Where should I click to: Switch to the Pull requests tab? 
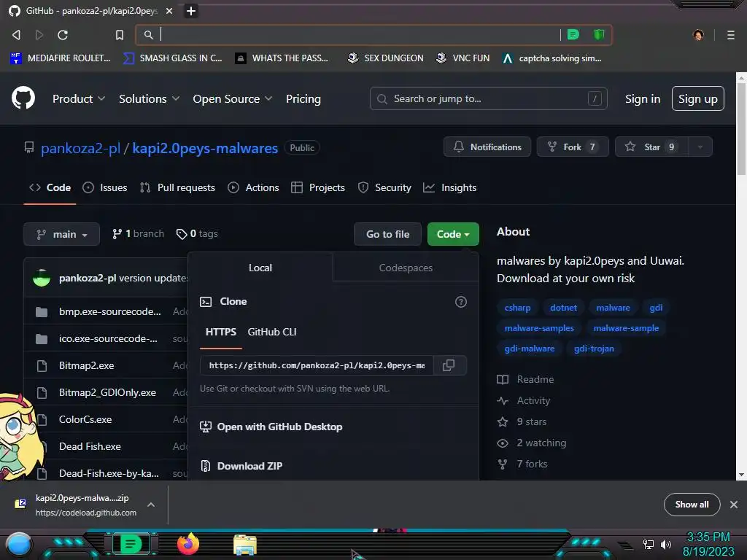(177, 187)
